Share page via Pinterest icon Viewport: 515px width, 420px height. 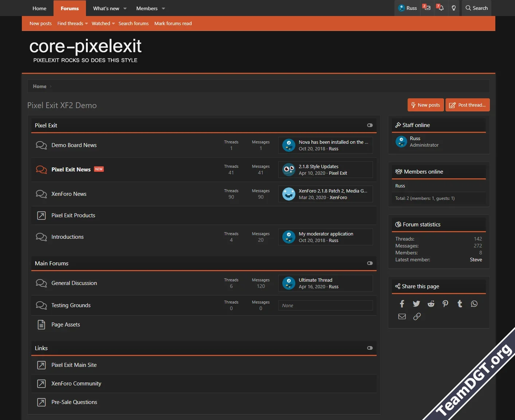click(445, 304)
